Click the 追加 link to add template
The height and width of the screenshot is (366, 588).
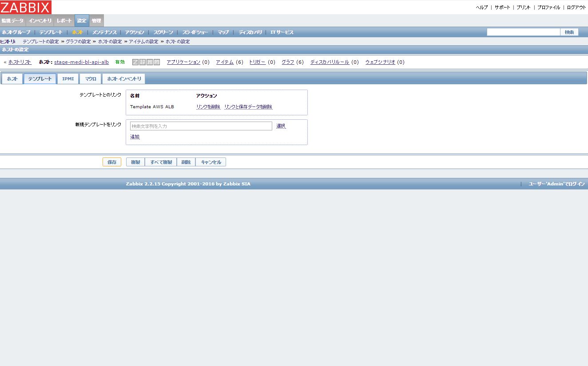pos(134,136)
